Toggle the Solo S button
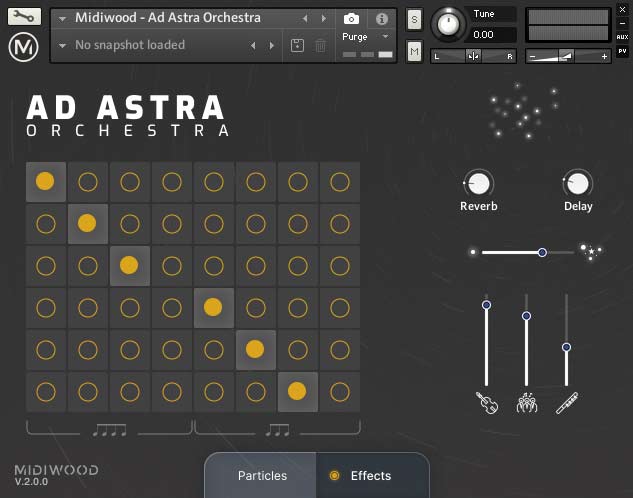The image size is (633, 498). click(414, 21)
